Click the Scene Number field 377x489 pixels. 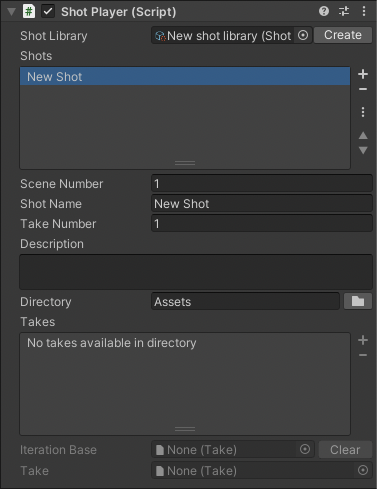click(262, 183)
